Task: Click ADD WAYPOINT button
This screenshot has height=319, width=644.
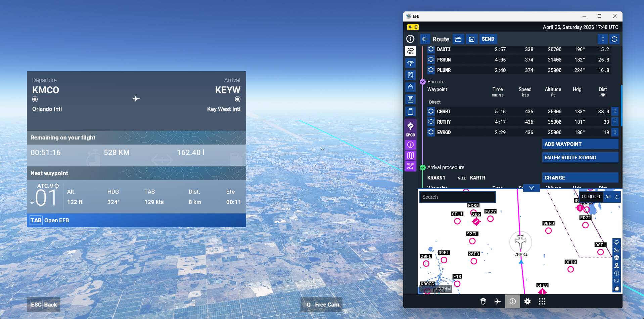Action: [x=580, y=144]
